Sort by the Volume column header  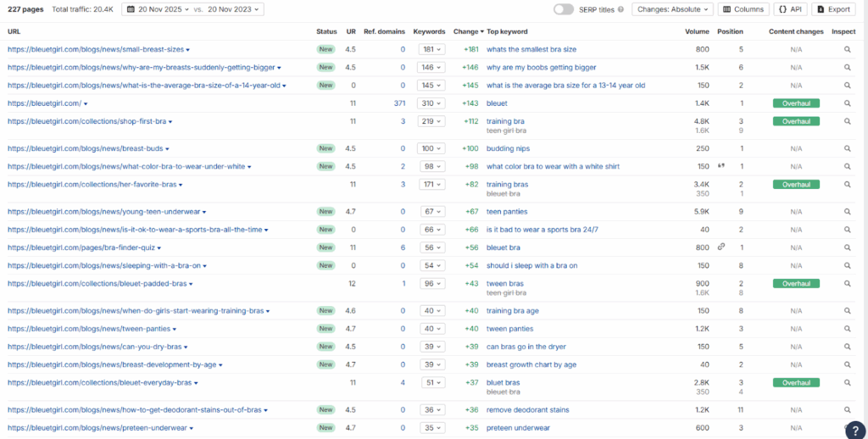697,31
